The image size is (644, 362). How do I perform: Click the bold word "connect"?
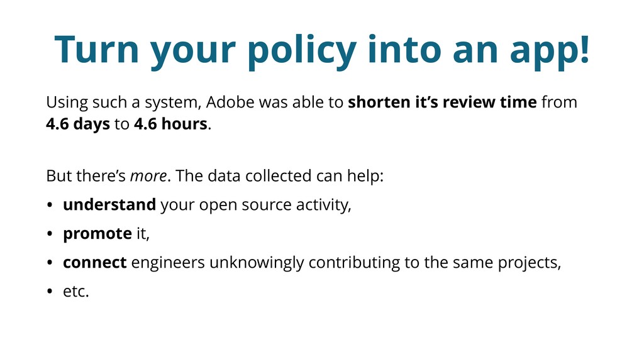coord(95,262)
